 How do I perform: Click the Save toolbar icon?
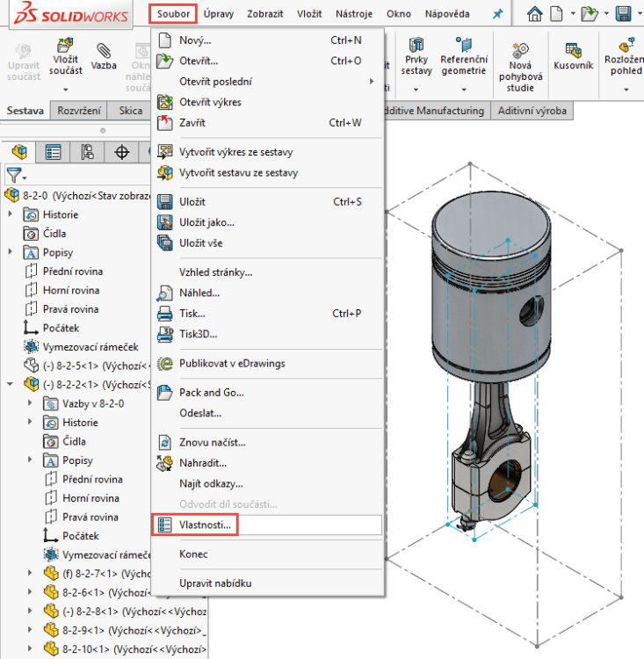tap(624, 14)
